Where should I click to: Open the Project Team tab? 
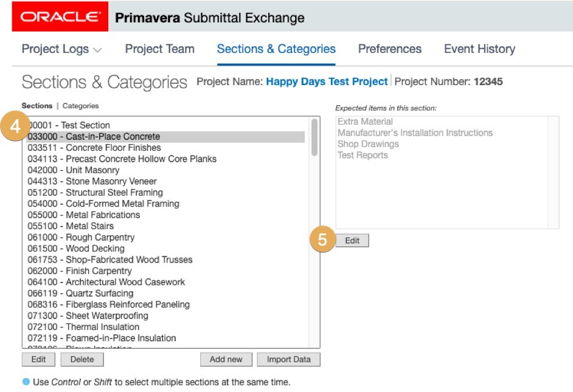pyautogui.click(x=159, y=49)
